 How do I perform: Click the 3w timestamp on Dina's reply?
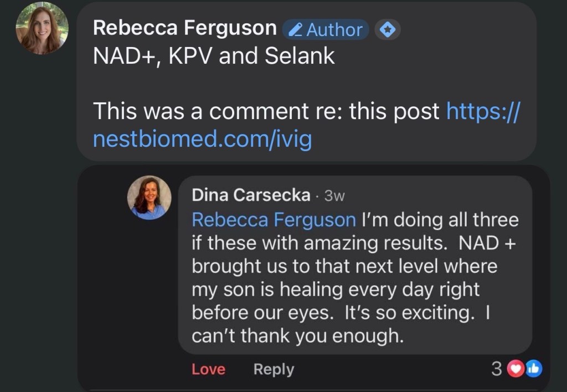(334, 195)
